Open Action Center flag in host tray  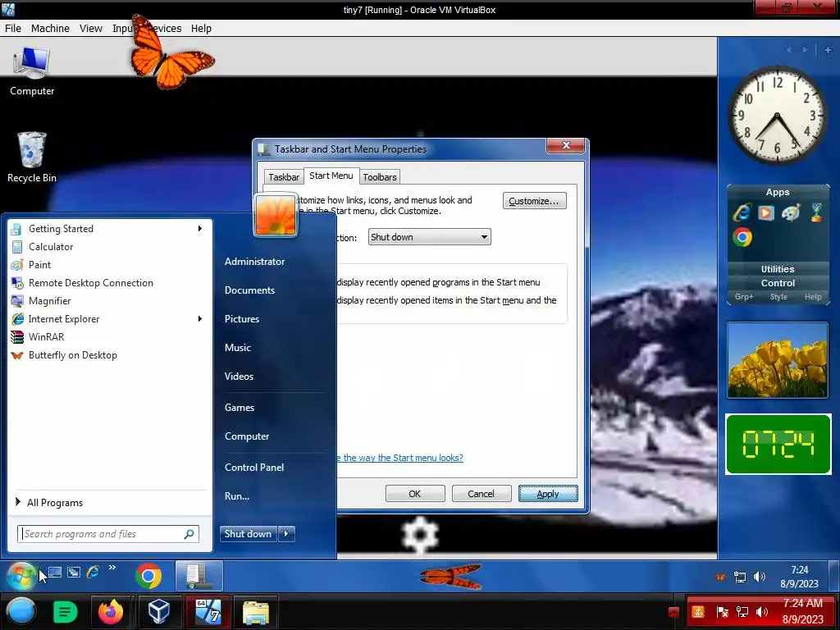pos(722,612)
